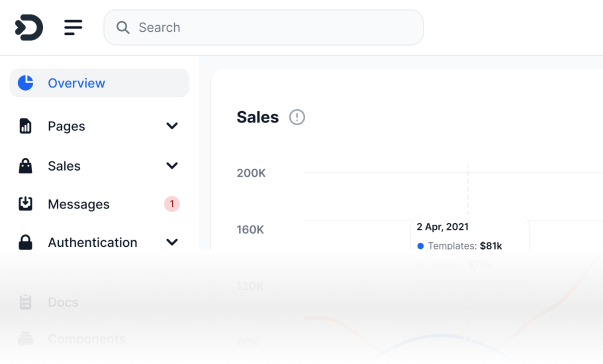Expand the Authentication submenu chevron
The height and width of the screenshot is (364, 603).
(x=172, y=242)
